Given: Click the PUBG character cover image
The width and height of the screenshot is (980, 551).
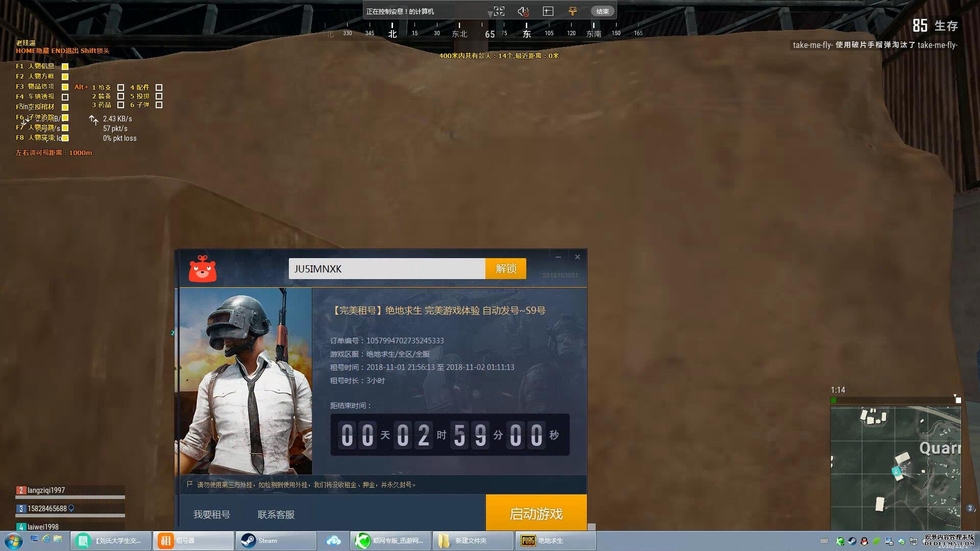Looking at the screenshot, I should point(246,381).
